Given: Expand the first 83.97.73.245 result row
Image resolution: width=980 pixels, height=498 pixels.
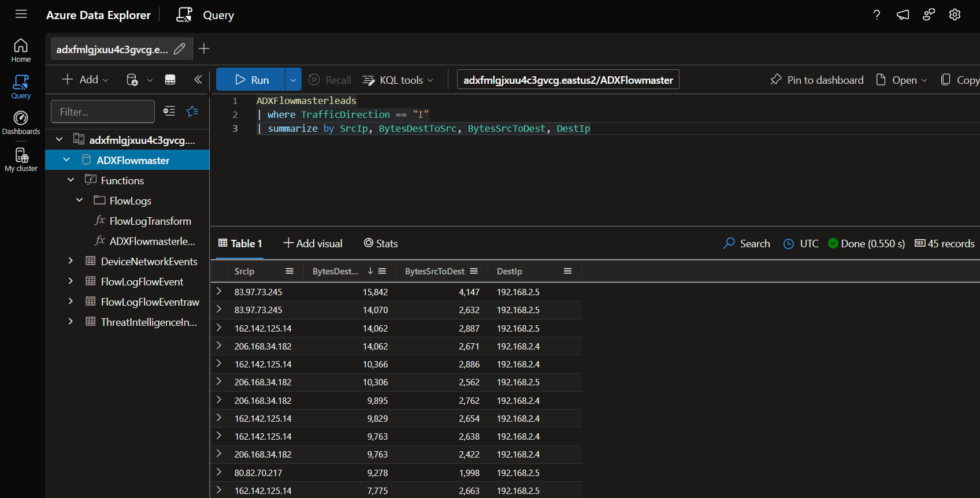Looking at the screenshot, I should pos(219,291).
